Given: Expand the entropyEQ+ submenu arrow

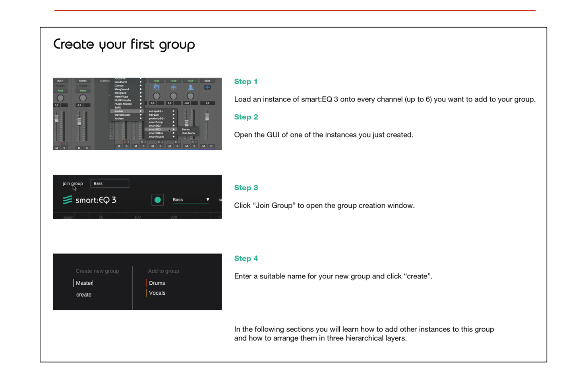Looking at the screenshot, I should point(174,111).
